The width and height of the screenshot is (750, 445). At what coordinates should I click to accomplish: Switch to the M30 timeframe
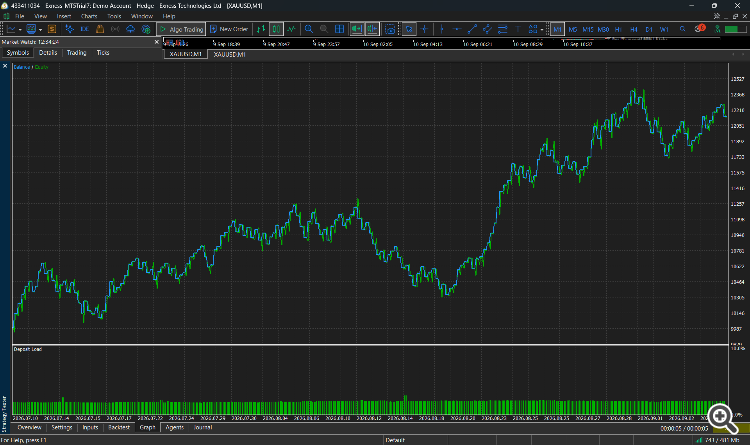point(604,30)
